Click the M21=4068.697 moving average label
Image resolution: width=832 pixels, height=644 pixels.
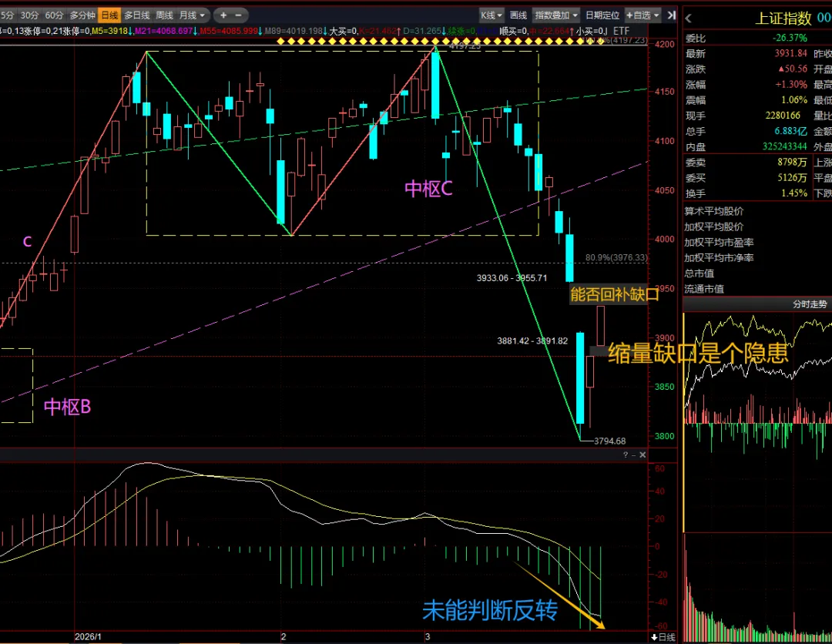pyautogui.click(x=165, y=32)
